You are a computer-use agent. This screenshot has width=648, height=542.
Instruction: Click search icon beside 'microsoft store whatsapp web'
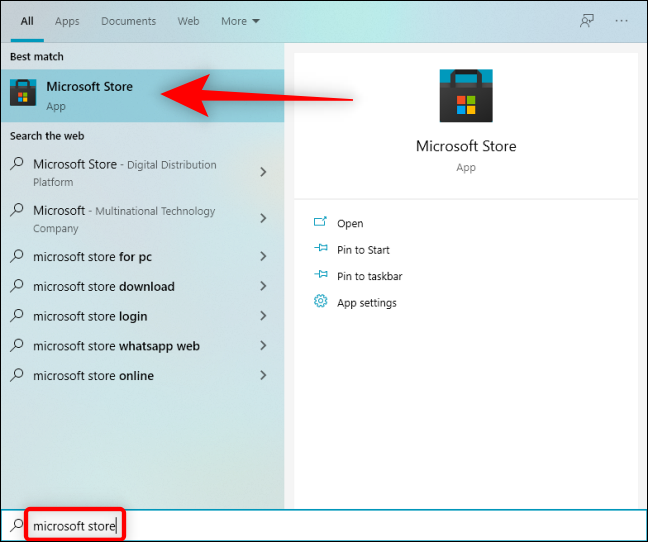click(17, 345)
